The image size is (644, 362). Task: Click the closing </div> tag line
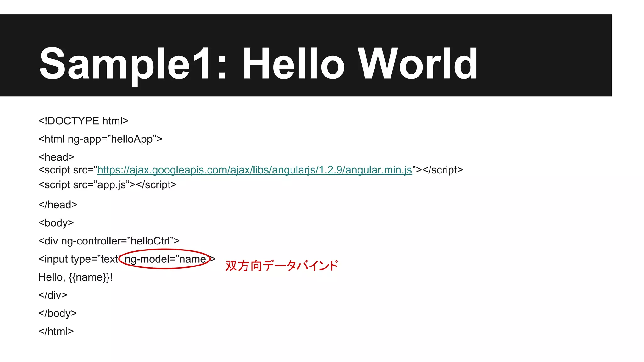point(53,295)
